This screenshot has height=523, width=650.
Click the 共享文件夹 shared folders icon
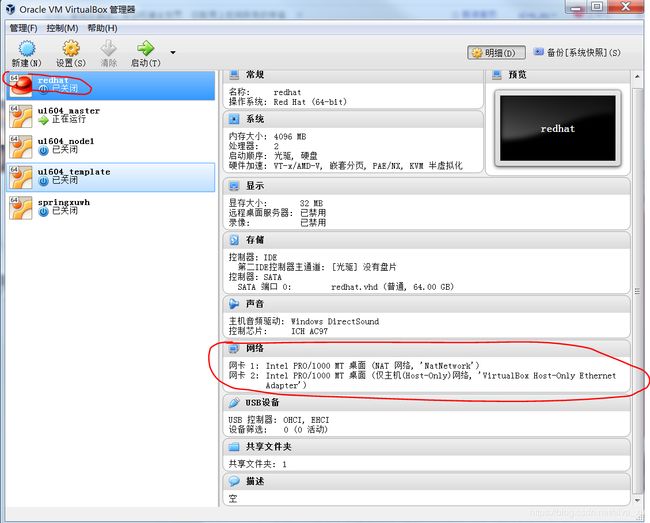[x=234, y=447]
